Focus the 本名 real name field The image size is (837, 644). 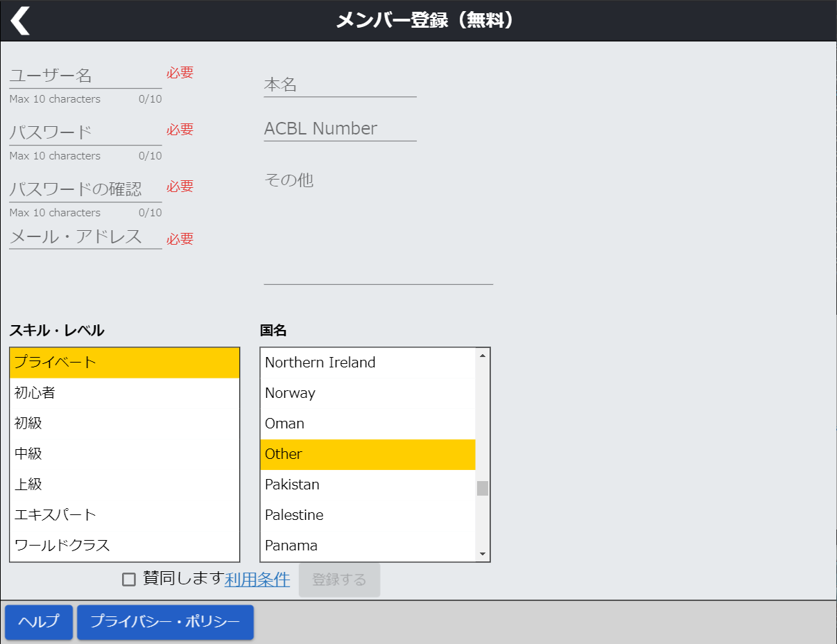click(x=340, y=85)
